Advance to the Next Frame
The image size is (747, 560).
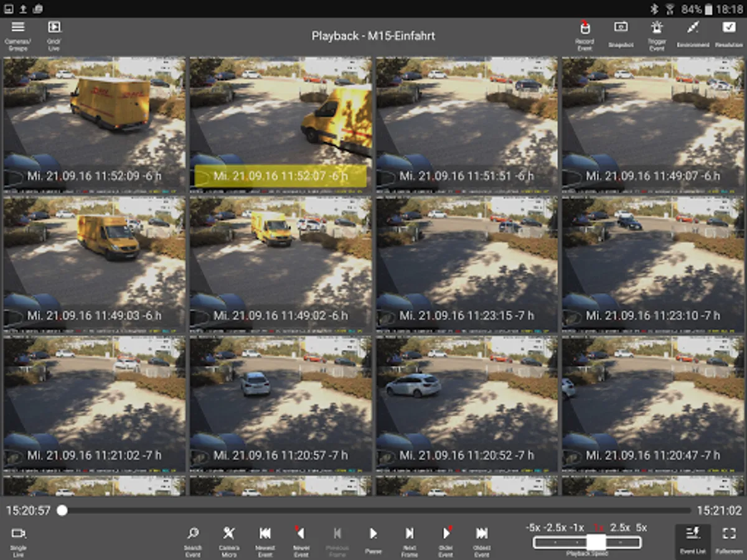[410, 540]
